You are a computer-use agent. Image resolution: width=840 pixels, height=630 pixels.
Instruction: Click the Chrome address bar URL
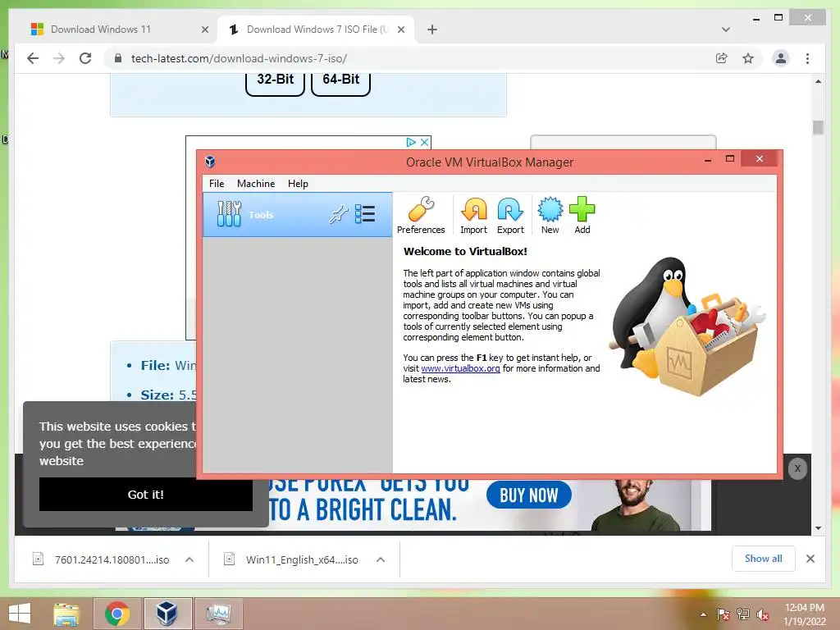(x=239, y=58)
